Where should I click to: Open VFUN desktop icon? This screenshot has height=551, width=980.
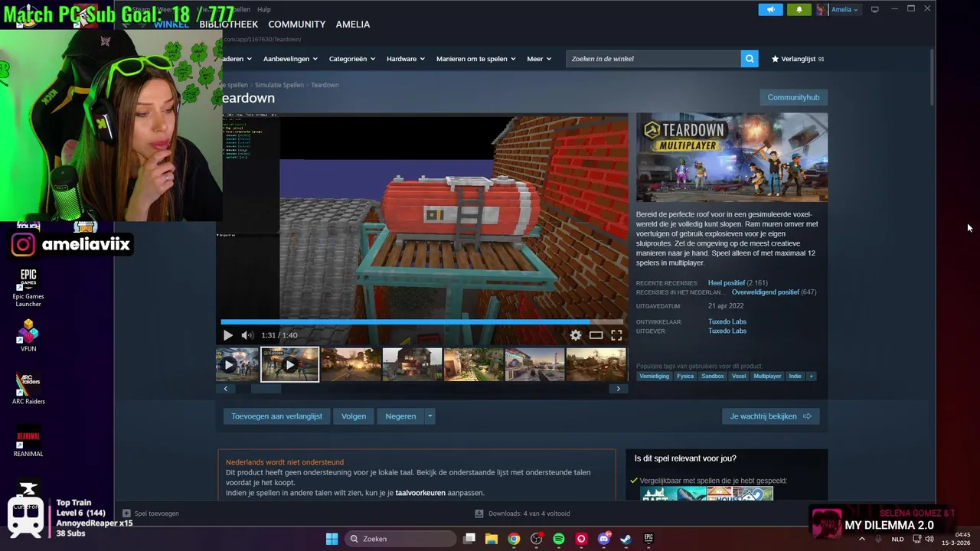pos(28,335)
